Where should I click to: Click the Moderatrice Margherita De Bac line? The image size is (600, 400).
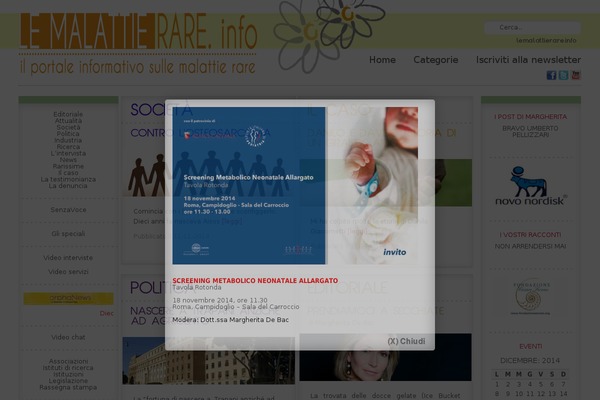[x=230, y=320]
